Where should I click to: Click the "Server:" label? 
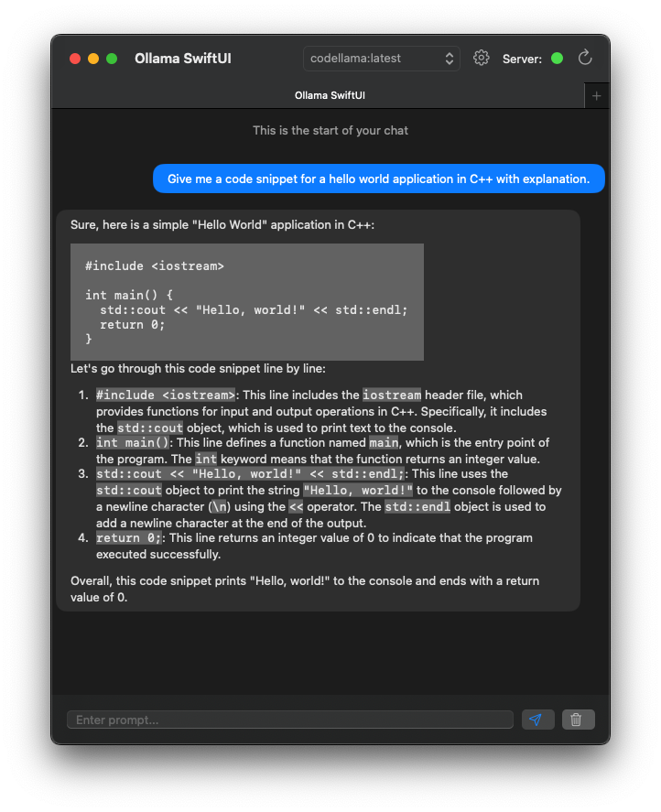pyautogui.click(x=522, y=59)
